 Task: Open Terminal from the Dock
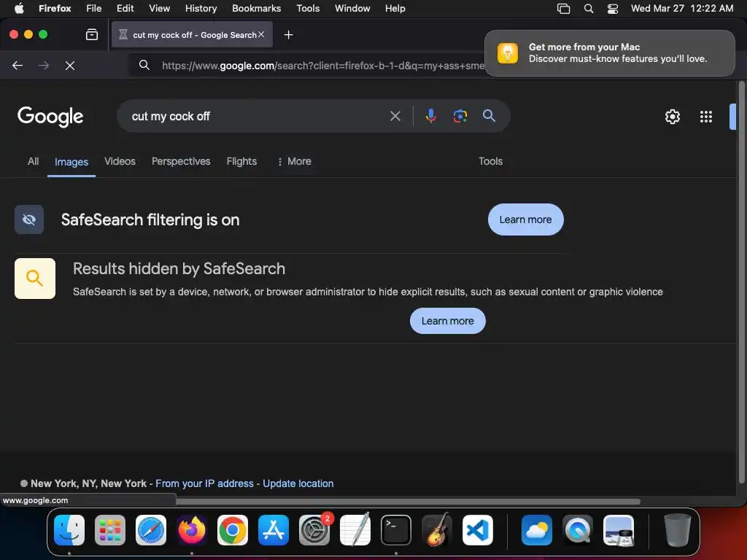(396, 530)
